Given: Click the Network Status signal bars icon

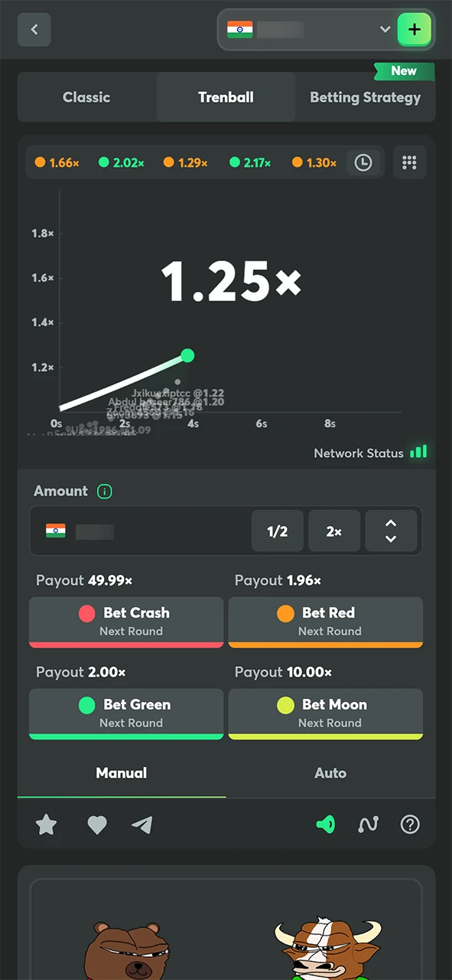Looking at the screenshot, I should click(418, 452).
